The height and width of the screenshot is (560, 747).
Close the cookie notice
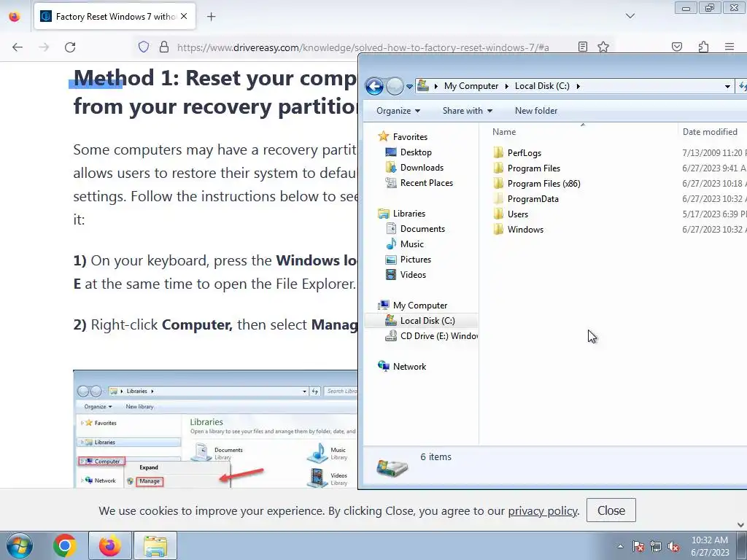tap(611, 510)
